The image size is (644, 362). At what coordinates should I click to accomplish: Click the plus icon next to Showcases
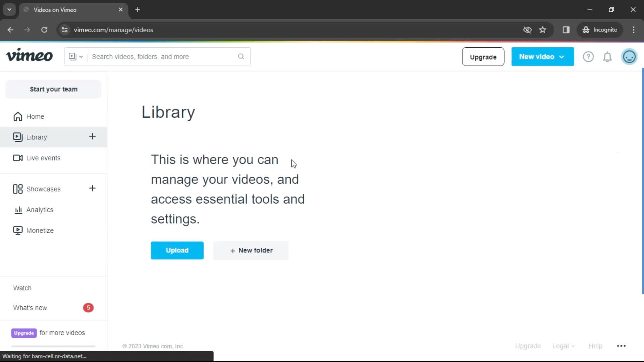tap(92, 188)
